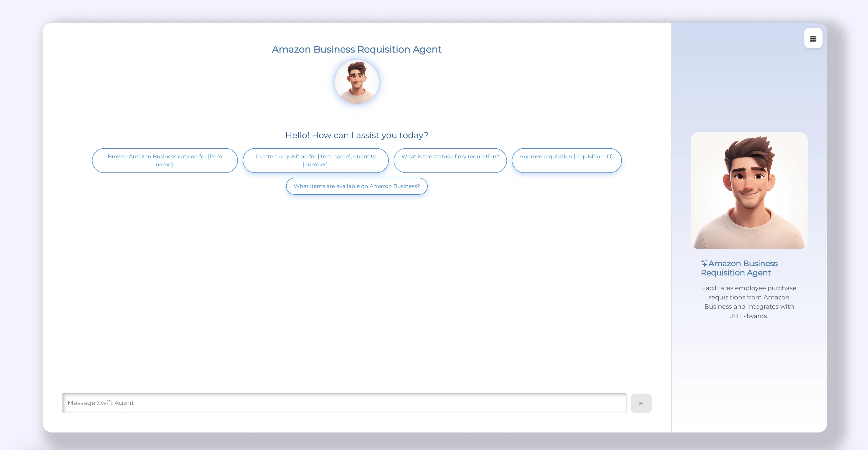Choose What items are available on Amazon Business
868x450 pixels.
coord(356,186)
